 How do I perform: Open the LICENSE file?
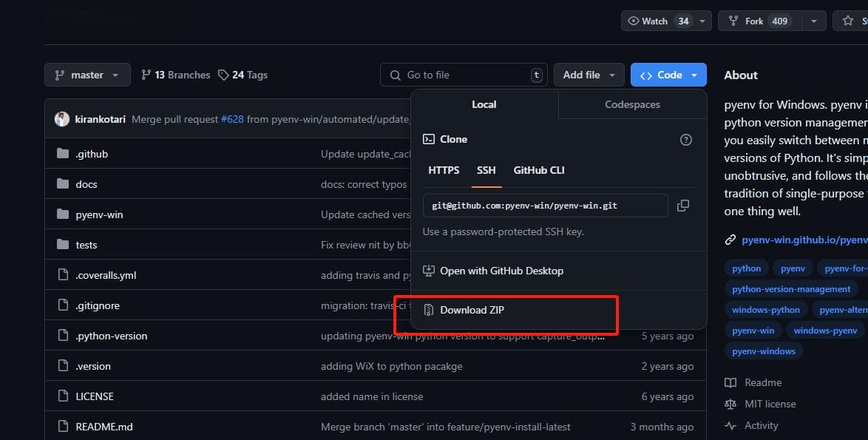click(95, 396)
